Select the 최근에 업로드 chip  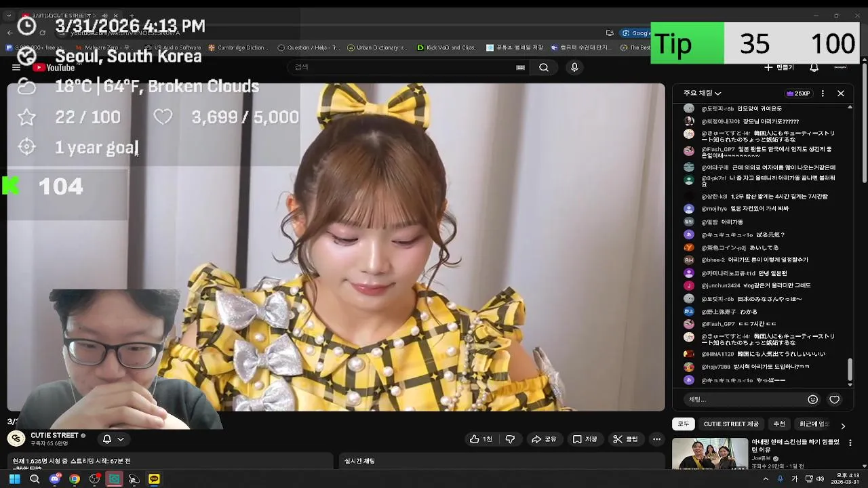pos(814,424)
